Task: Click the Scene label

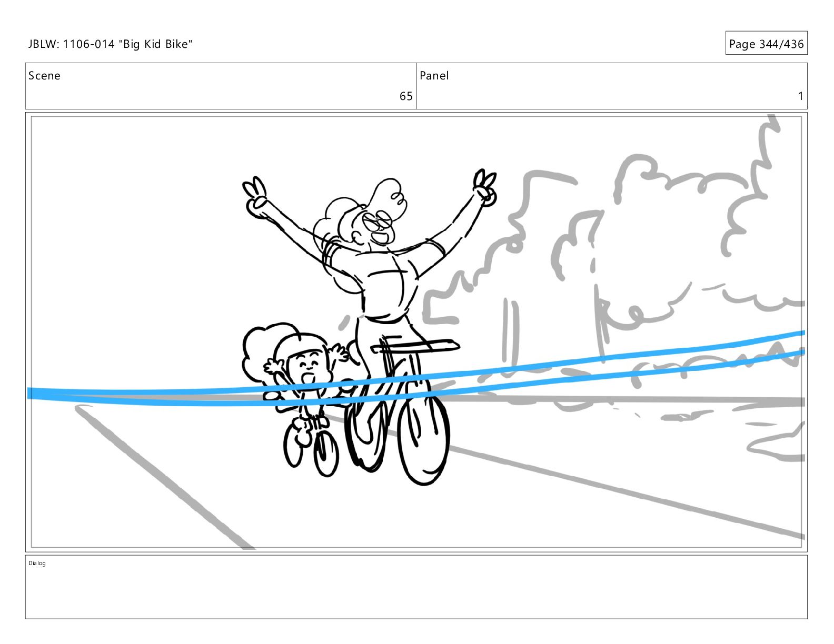Action: [x=44, y=76]
